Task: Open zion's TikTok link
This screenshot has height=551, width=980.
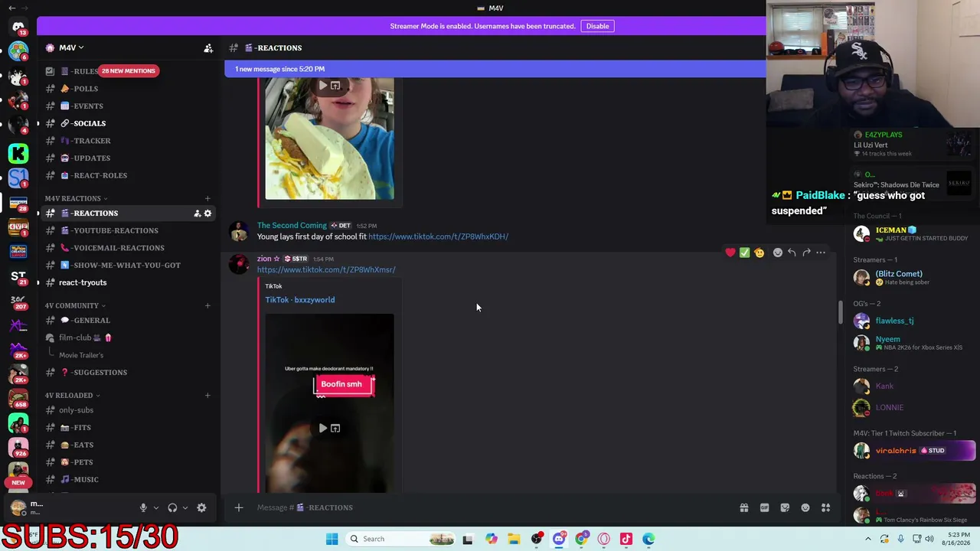Action: coord(326,269)
